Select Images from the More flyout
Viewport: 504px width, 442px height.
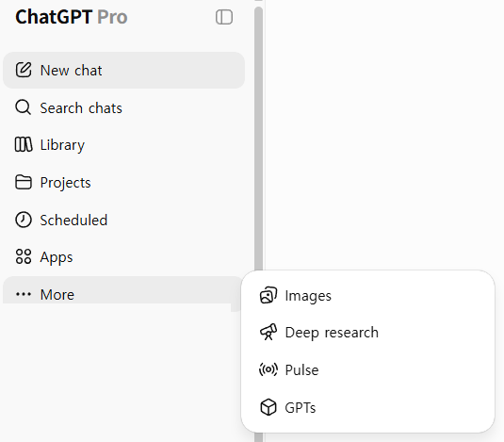point(367,295)
